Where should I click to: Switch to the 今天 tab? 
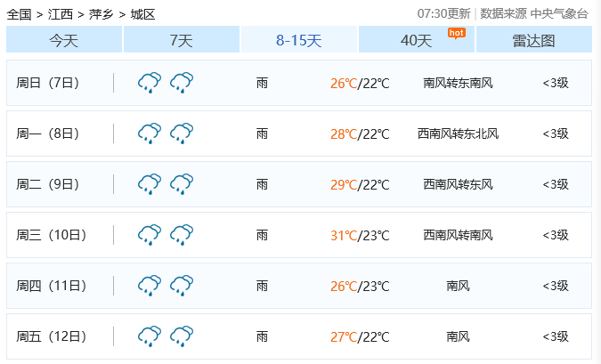(64, 39)
